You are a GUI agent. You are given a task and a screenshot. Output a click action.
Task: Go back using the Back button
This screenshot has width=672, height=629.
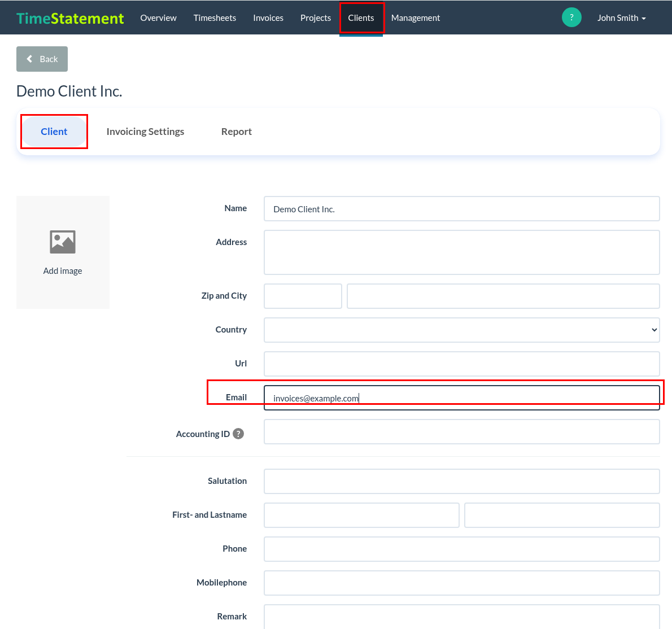(42, 59)
